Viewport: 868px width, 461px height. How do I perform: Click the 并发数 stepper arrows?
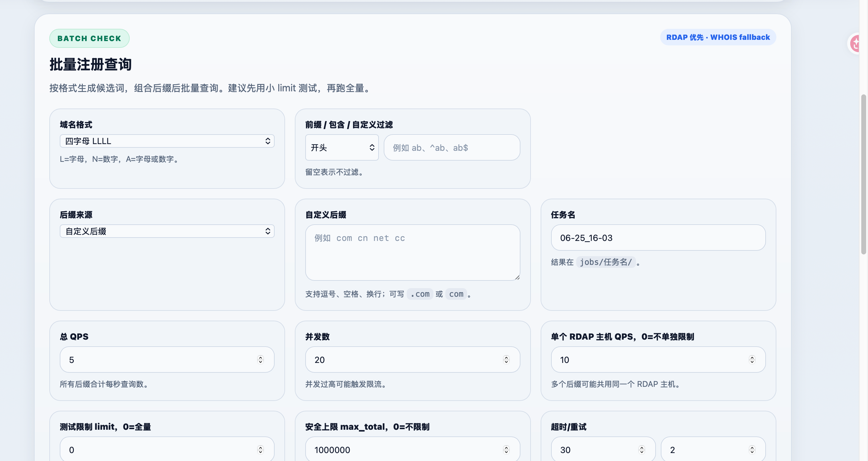tap(506, 360)
